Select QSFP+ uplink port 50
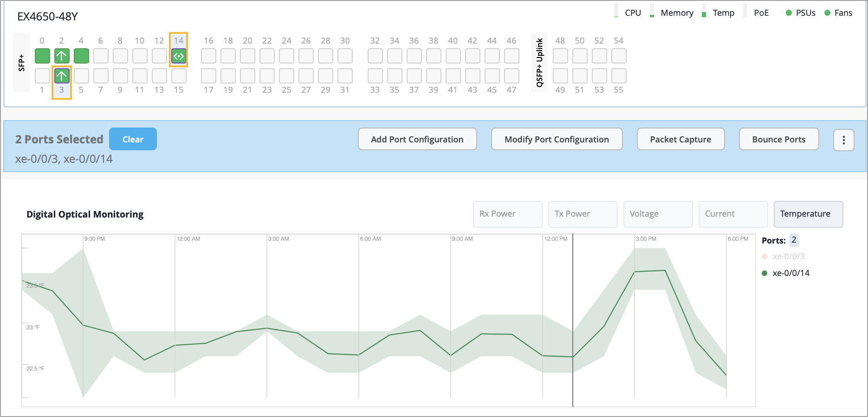Viewport: 868px width, 417px height. 580,56
